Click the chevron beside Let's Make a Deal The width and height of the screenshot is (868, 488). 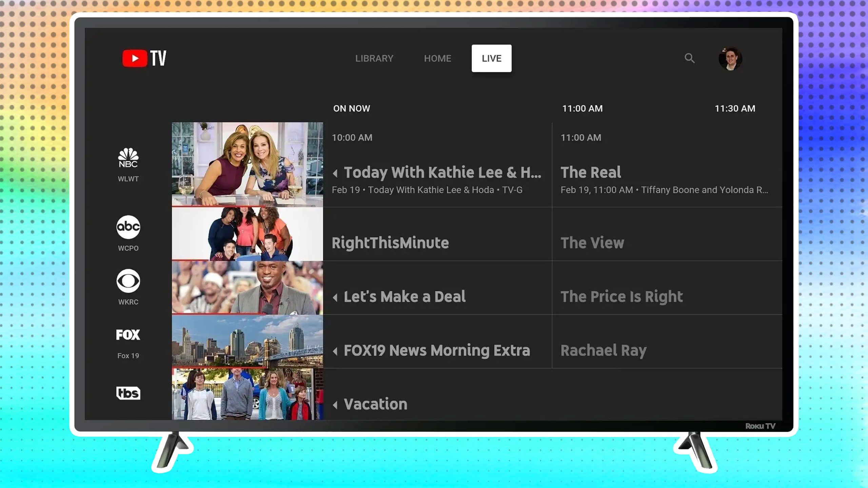pos(336,297)
